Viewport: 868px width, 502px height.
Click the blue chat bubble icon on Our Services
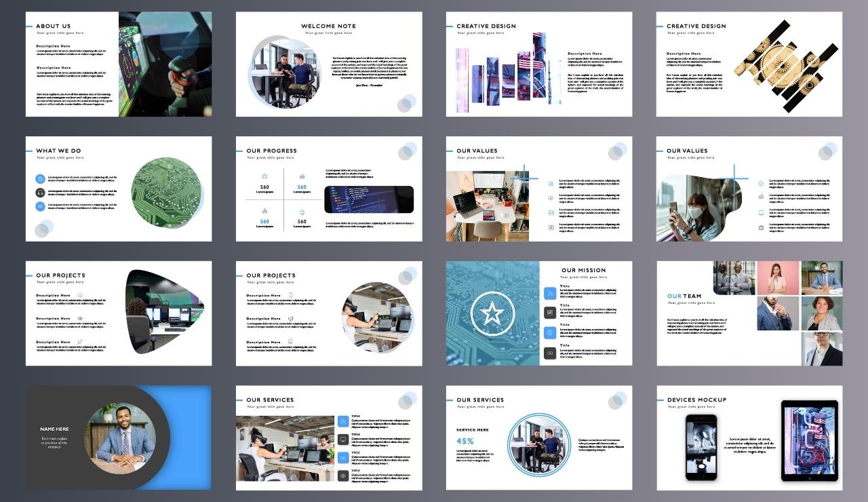coord(343,457)
